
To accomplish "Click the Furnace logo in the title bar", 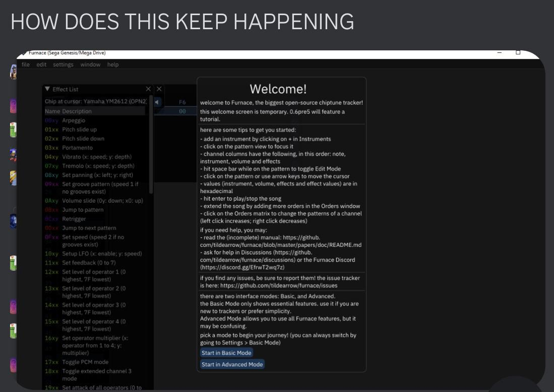I will (23, 52).
